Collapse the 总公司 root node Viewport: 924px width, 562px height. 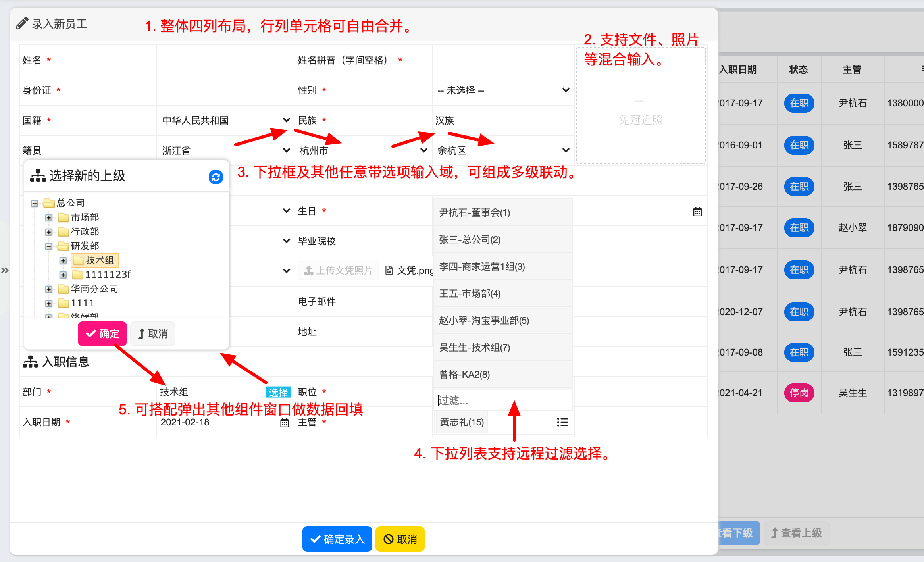[35, 203]
